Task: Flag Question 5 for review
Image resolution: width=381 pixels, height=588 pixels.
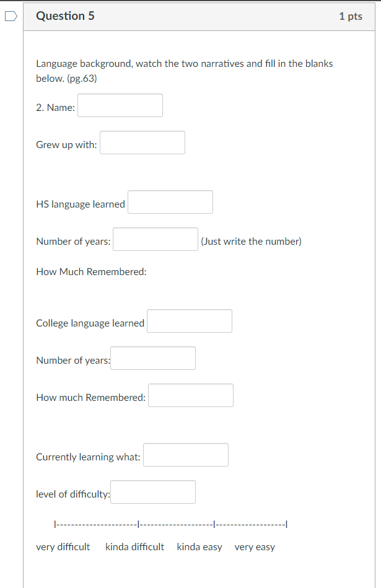Action: (x=10, y=17)
